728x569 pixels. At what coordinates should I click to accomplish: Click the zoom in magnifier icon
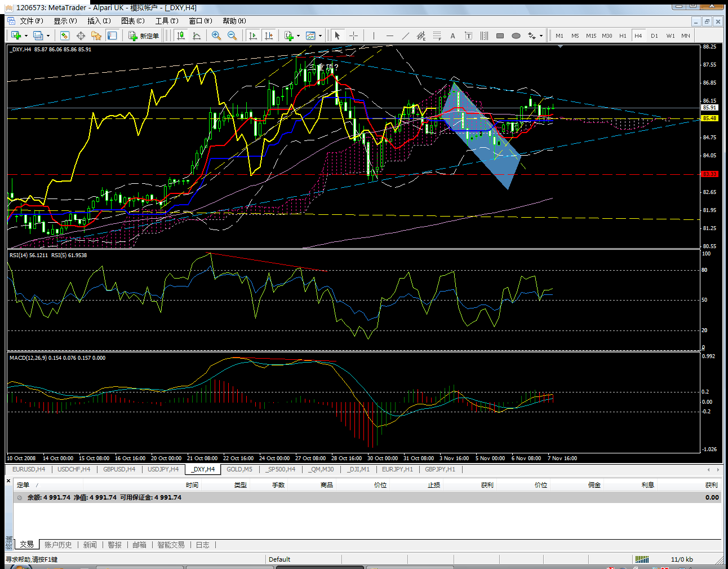(216, 36)
